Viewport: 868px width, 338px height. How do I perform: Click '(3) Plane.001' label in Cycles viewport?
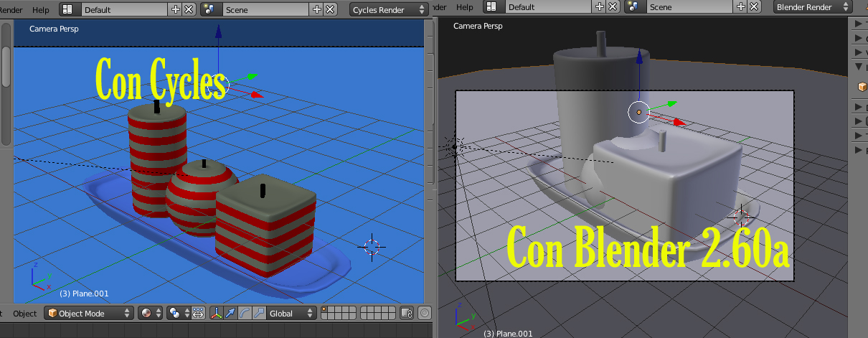pyautogui.click(x=83, y=294)
